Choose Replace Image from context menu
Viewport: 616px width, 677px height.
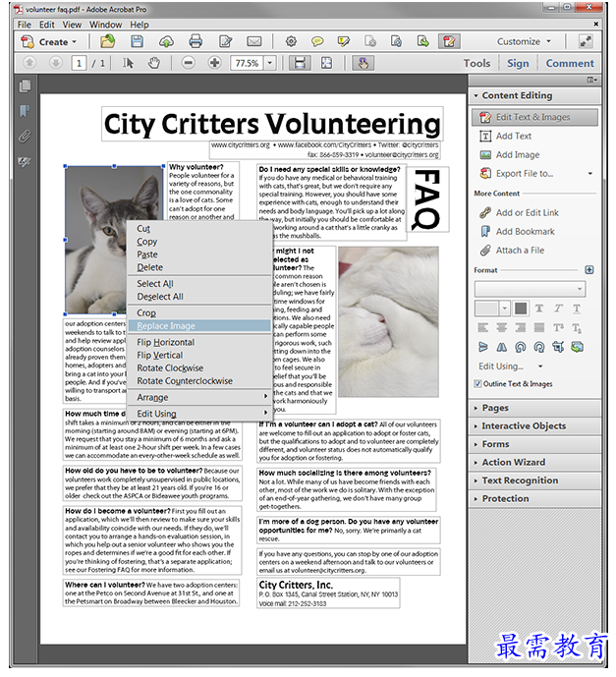point(199,326)
